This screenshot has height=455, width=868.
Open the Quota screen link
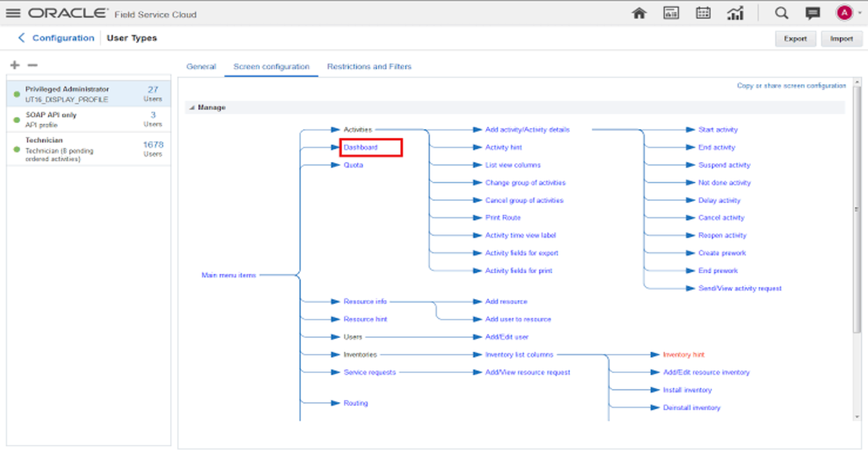point(353,165)
